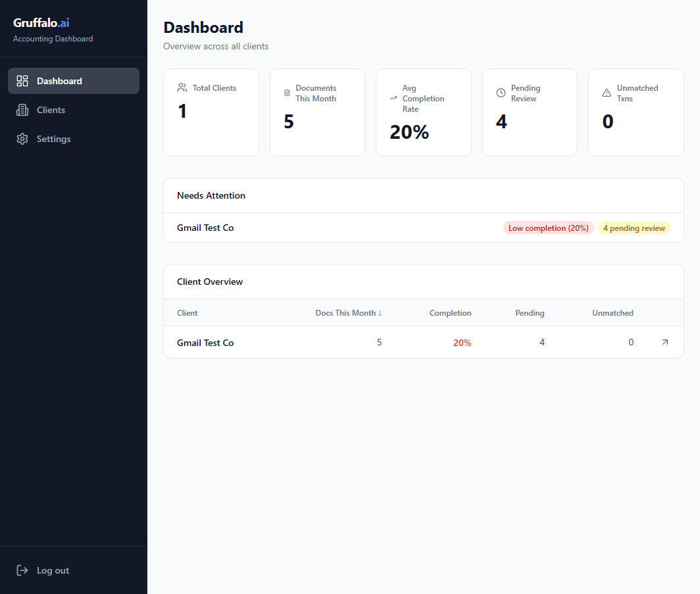Click the Avg Completion Rate trend icon
The height and width of the screenshot is (594, 700).
393,99
